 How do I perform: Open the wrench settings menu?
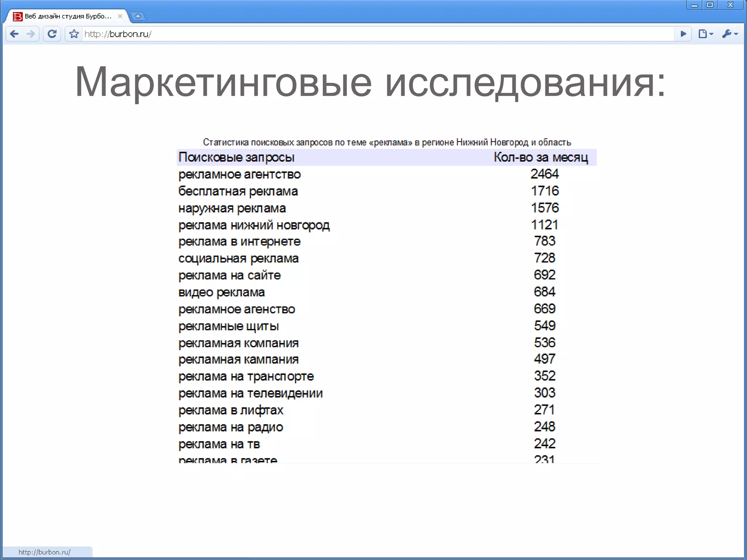pos(729,34)
